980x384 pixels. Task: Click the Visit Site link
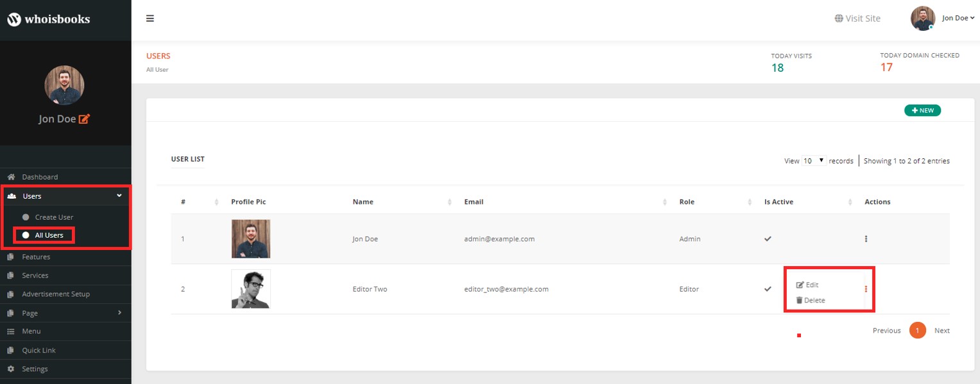[857, 19]
